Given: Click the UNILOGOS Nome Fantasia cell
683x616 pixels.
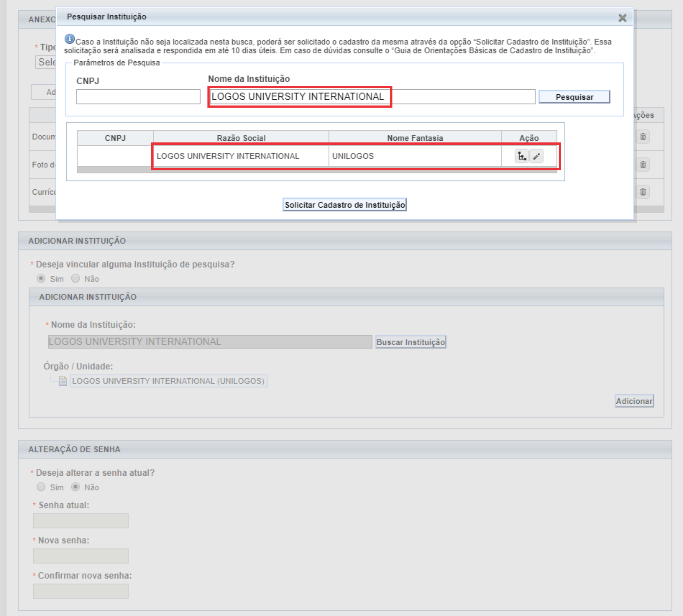Looking at the screenshot, I should [415, 156].
